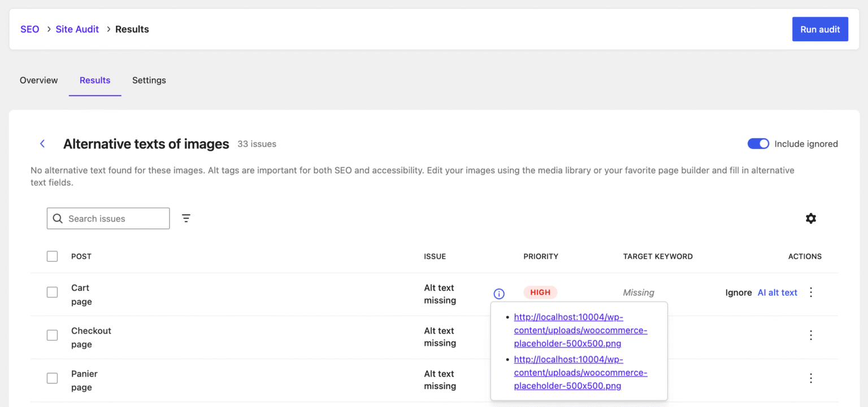Go to SEO breadcrumb link
The height and width of the screenshot is (407, 868).
click(x=30, y=29)
